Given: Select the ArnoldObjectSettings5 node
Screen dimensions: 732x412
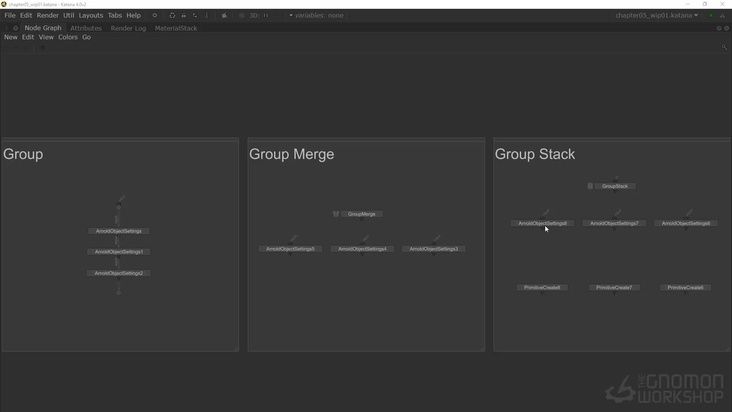Looking at the screenshot, I should click(290, 249).
